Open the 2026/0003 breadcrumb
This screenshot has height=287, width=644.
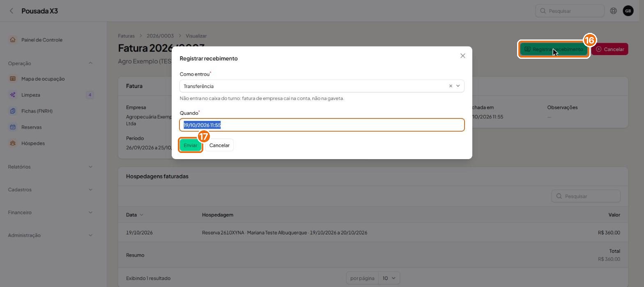point(160,36)
